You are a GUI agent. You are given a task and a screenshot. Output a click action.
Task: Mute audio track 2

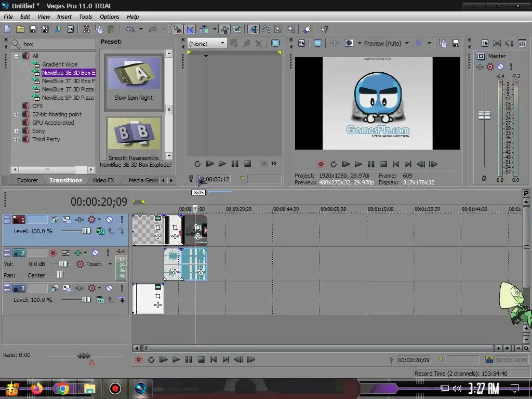pyautogui.click(x=96, y=253)
